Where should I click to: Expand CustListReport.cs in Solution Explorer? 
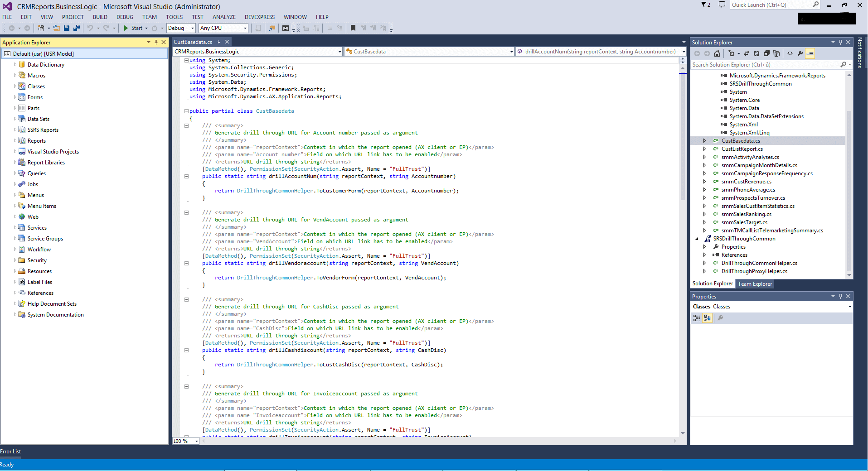[x=704, y=149]
